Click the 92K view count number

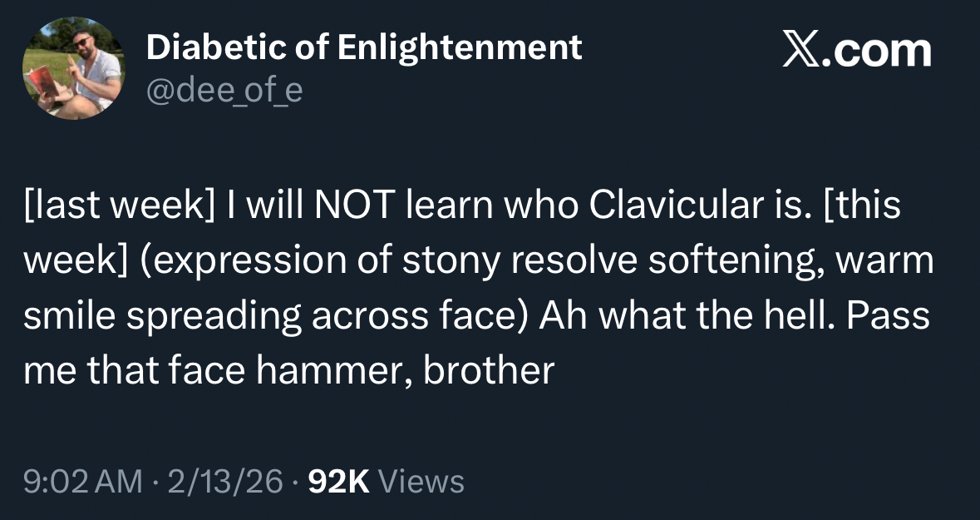coord(338,481)
